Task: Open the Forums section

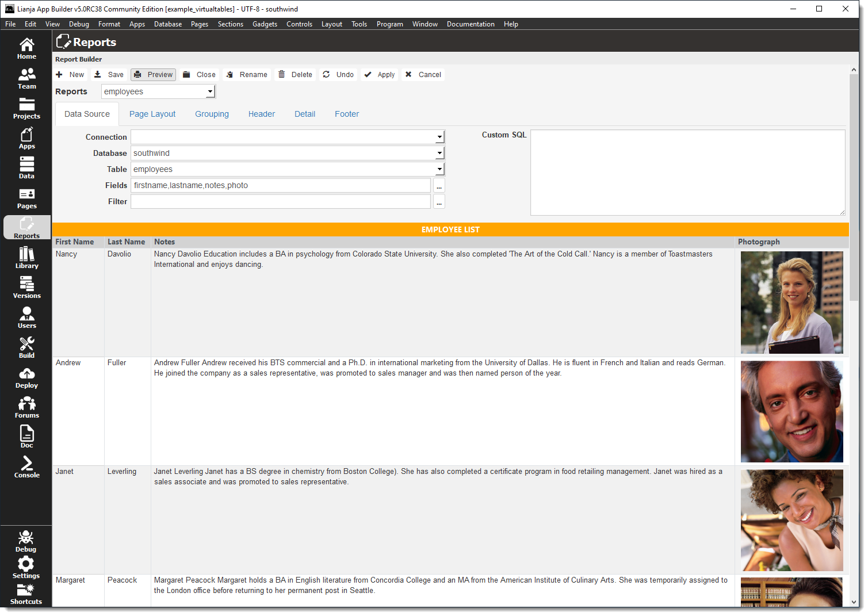Action: (26, 407)
